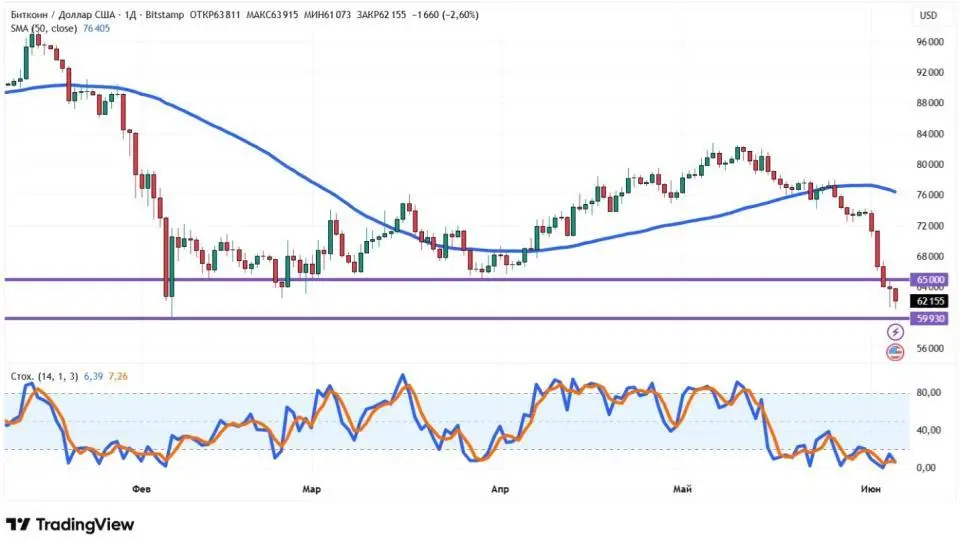Click the USD currency label

928,15
